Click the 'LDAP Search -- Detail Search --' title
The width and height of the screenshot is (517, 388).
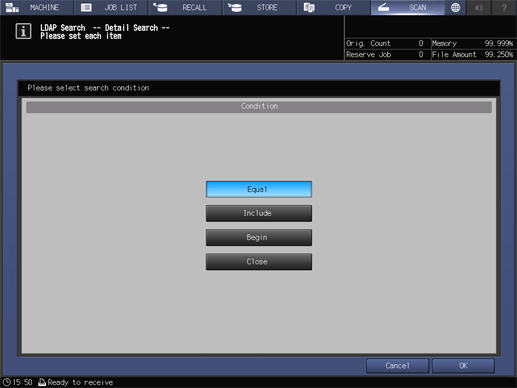[x=105, y=28]
